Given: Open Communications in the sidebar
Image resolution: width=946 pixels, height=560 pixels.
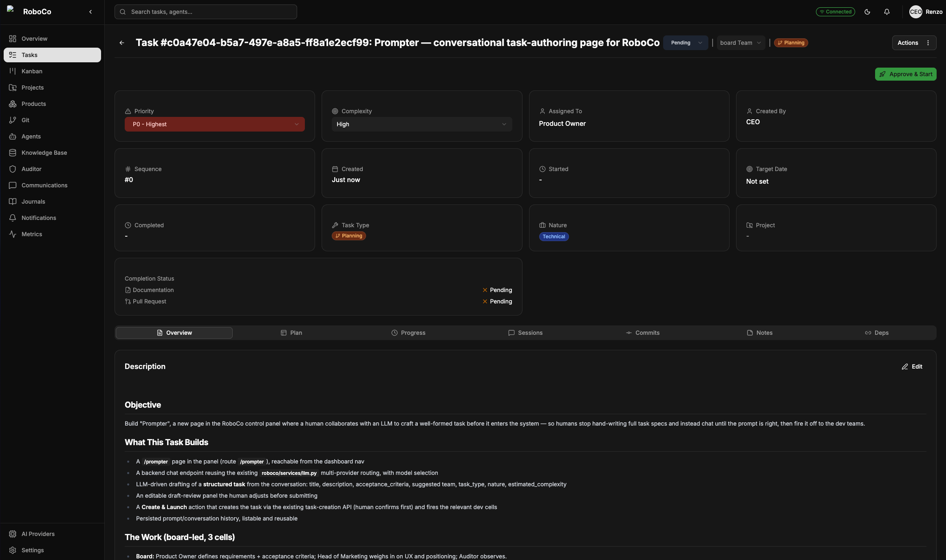Looking at the screenshot, I should pos(52,185).
